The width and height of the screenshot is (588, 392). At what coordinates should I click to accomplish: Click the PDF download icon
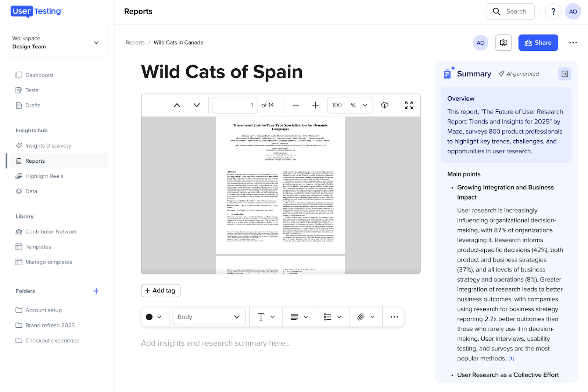pyautogui.click(x=384, y=105)
